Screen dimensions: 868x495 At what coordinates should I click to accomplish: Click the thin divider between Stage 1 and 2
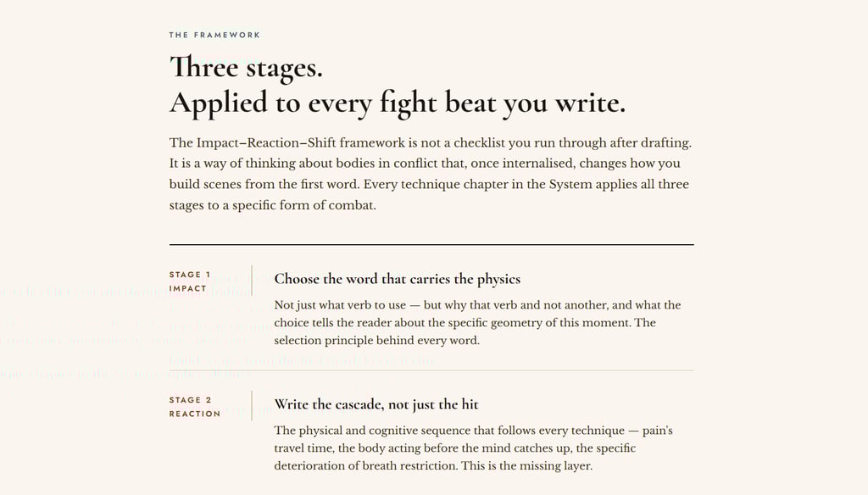pos(431,370)
